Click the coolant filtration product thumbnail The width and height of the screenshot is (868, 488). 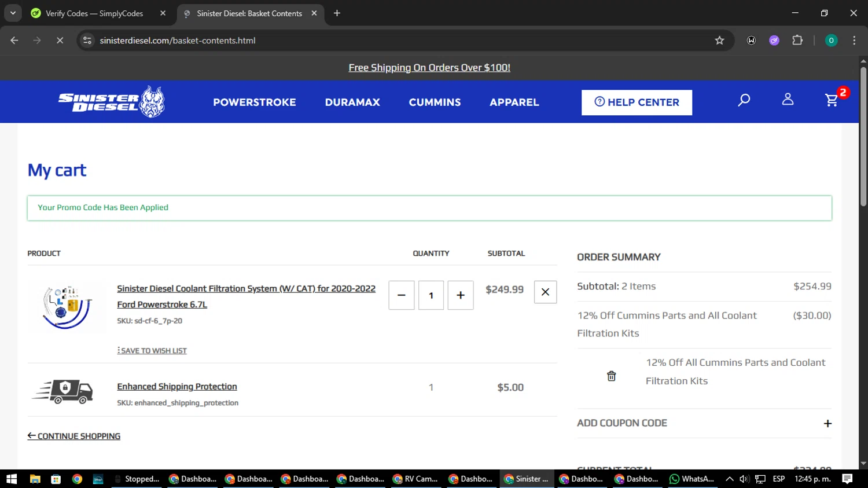tap(67, 307)
